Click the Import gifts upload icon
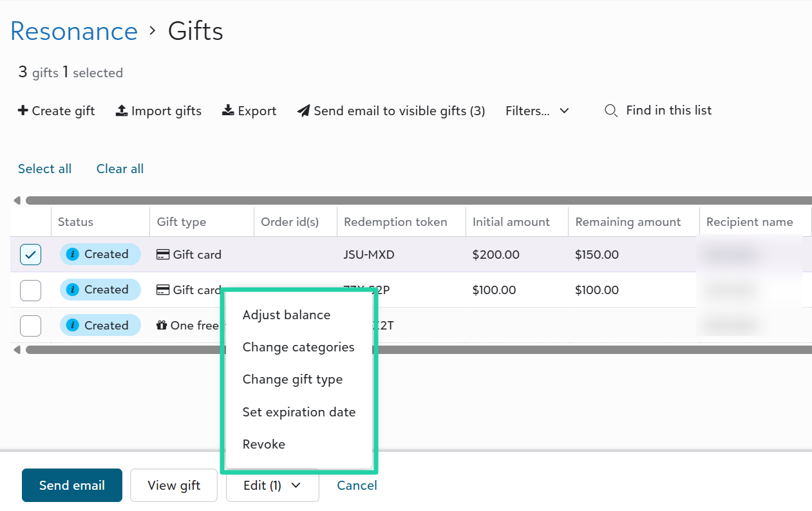 point(122,111)
